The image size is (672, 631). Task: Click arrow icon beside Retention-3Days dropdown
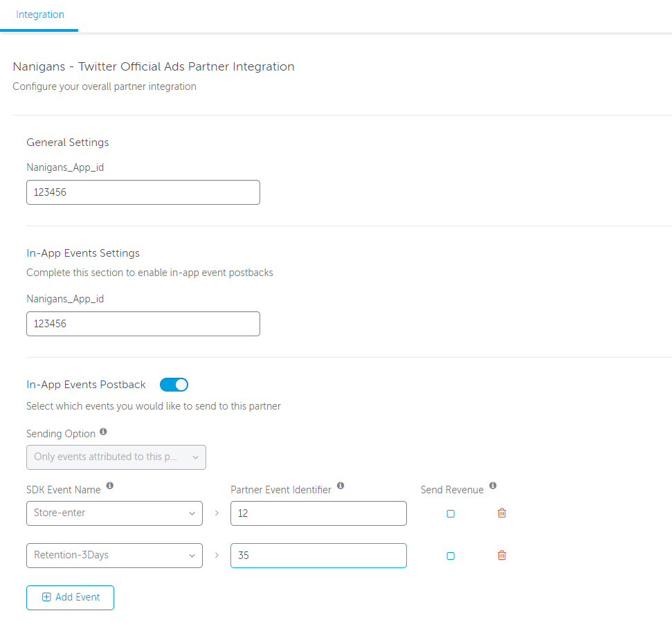point(217,555)
